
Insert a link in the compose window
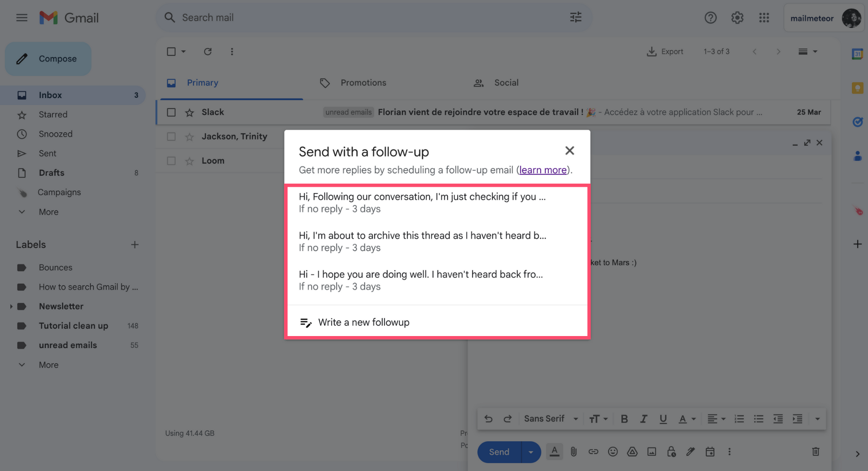pos(593,452)
